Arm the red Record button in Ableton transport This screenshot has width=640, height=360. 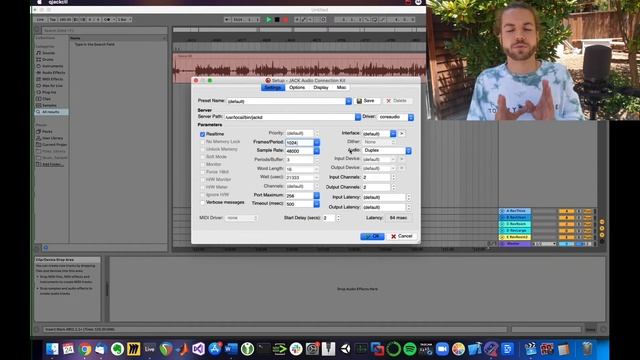point(285,20)
